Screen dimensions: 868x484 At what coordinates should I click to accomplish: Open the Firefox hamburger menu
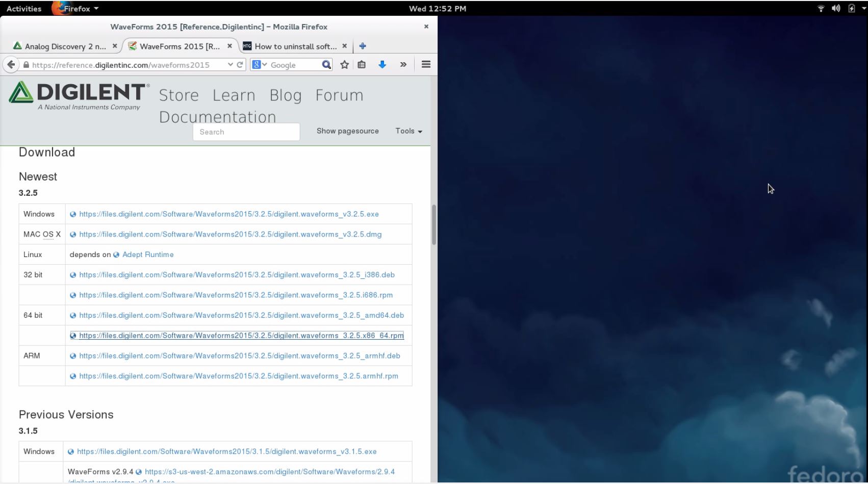pos(426,64)
